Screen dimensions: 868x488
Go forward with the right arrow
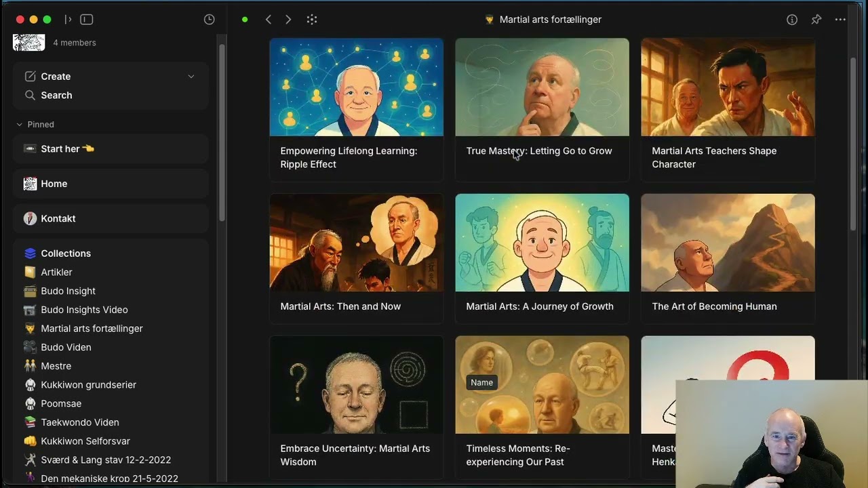[x=288, y=20]
